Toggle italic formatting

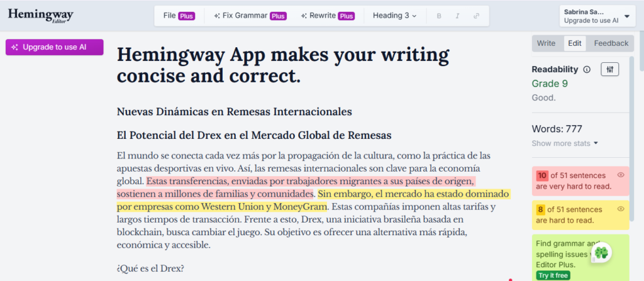tap(457, 16)
